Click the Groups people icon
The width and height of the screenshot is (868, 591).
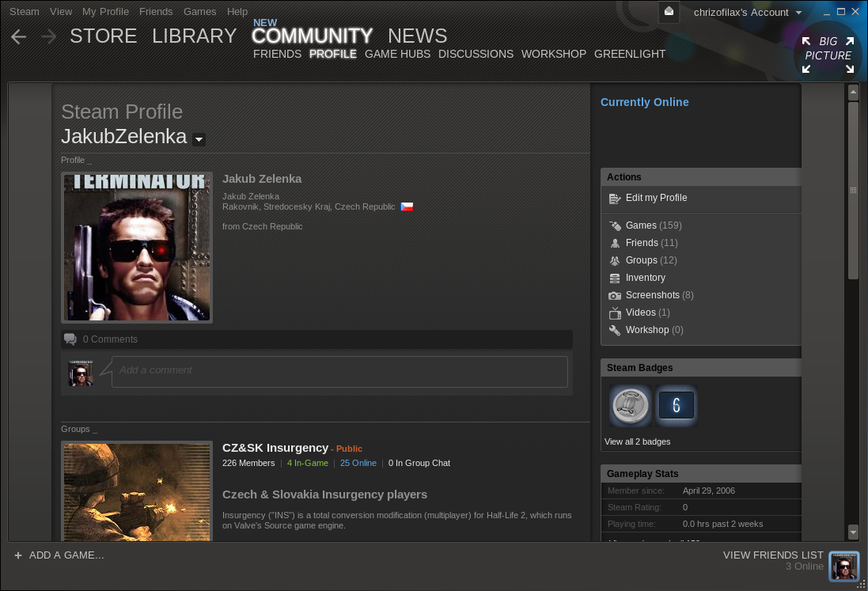(615, 260)
